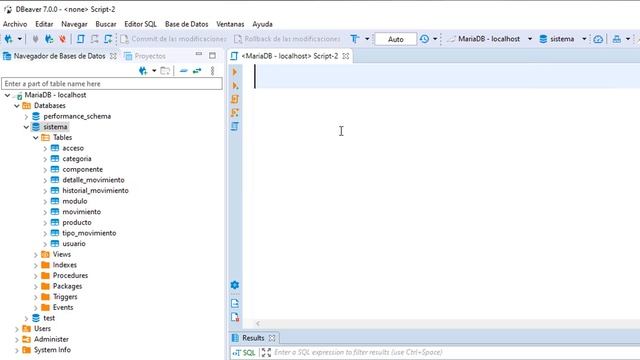Click the new SQL script icon with plus
The width and height of the screenshot is (640, 360).
pyautogui.click(x=108, y=39)
